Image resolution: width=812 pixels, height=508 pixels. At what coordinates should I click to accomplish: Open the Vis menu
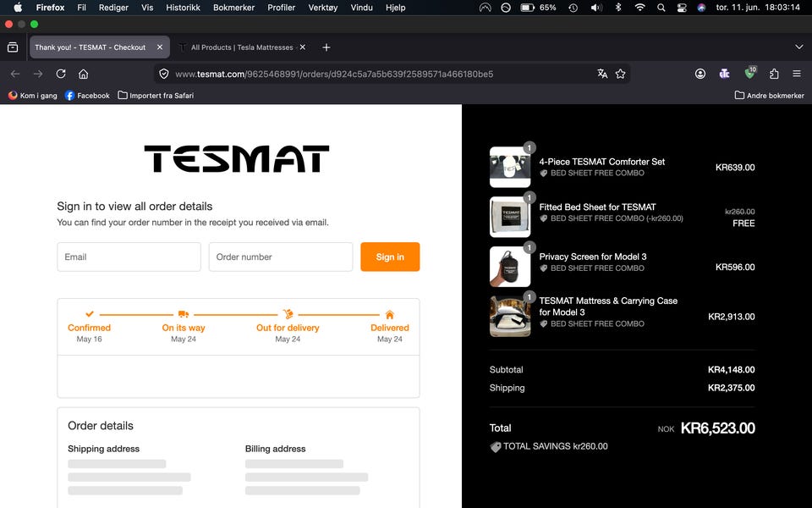click(x=147, y=8)
